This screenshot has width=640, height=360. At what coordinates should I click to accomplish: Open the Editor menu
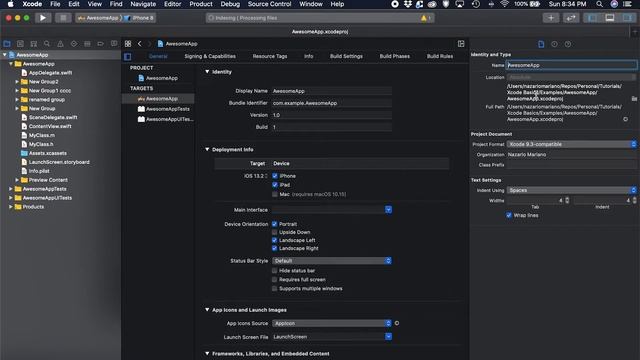click(172, 4)
